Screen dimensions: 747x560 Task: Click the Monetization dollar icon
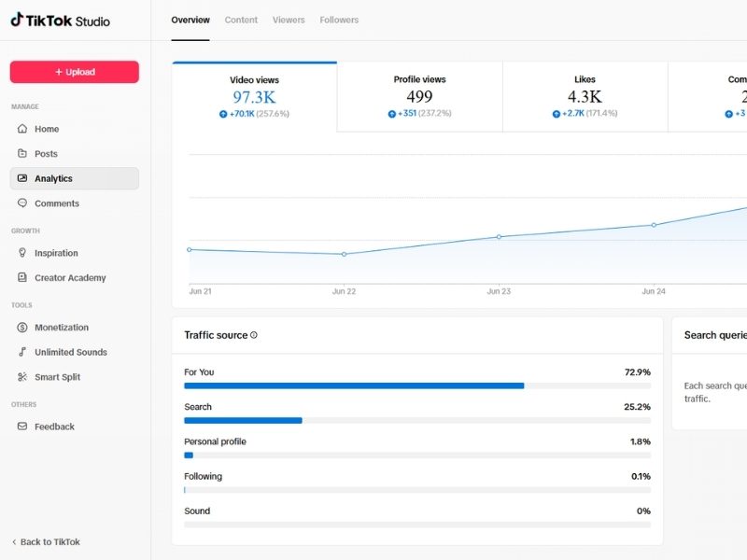[x=21, y=328]
